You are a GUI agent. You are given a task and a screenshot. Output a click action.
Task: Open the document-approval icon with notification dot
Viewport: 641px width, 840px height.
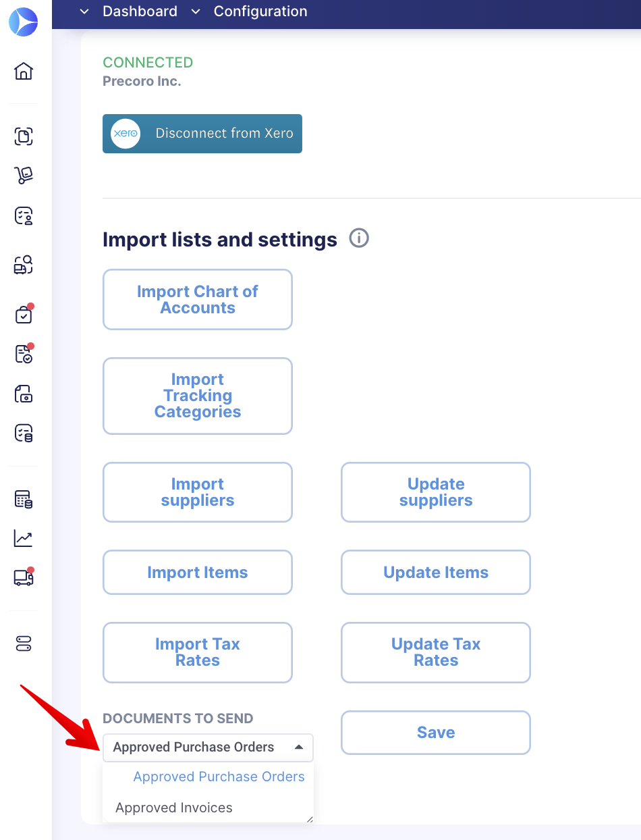tap(23, 354)
